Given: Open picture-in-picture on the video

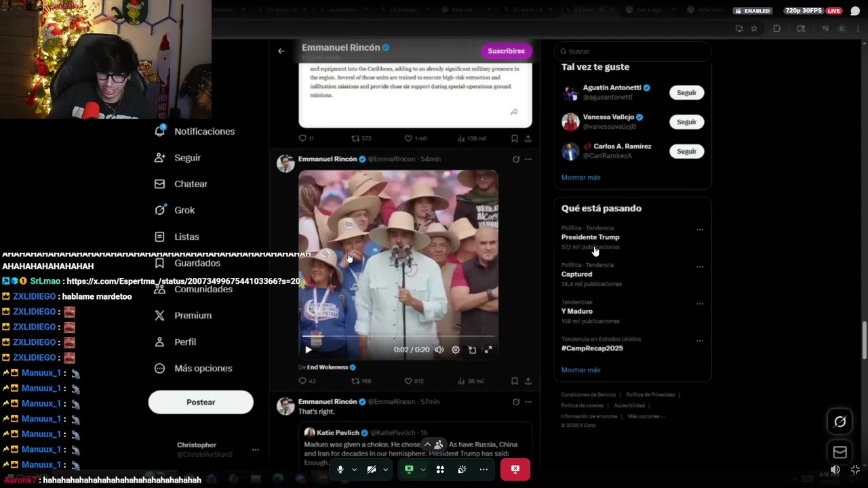Looking at the screenshot, I should click(x=472, y=350).
